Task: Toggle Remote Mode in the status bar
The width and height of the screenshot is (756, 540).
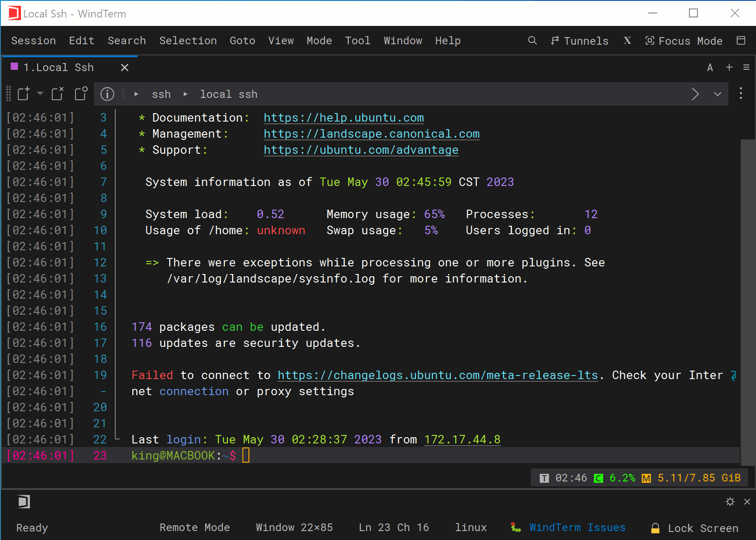Action: pyautogui.click(x=195, y=527)
